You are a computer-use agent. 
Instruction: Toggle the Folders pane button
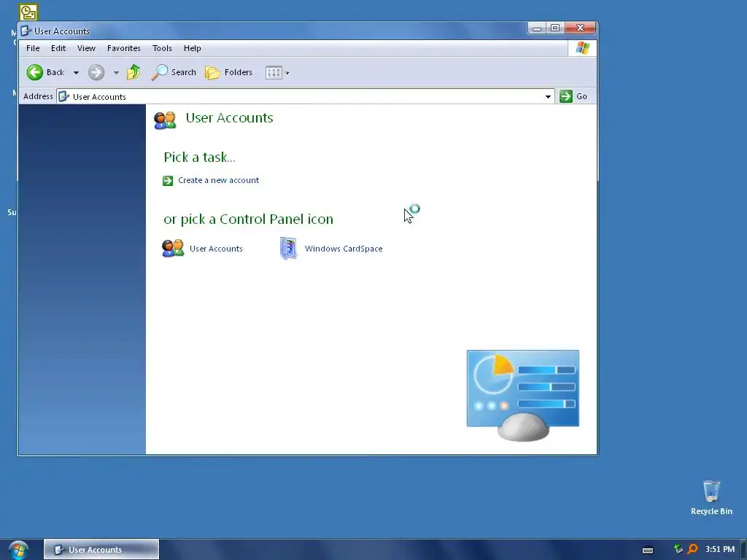[x=228, y=72]
